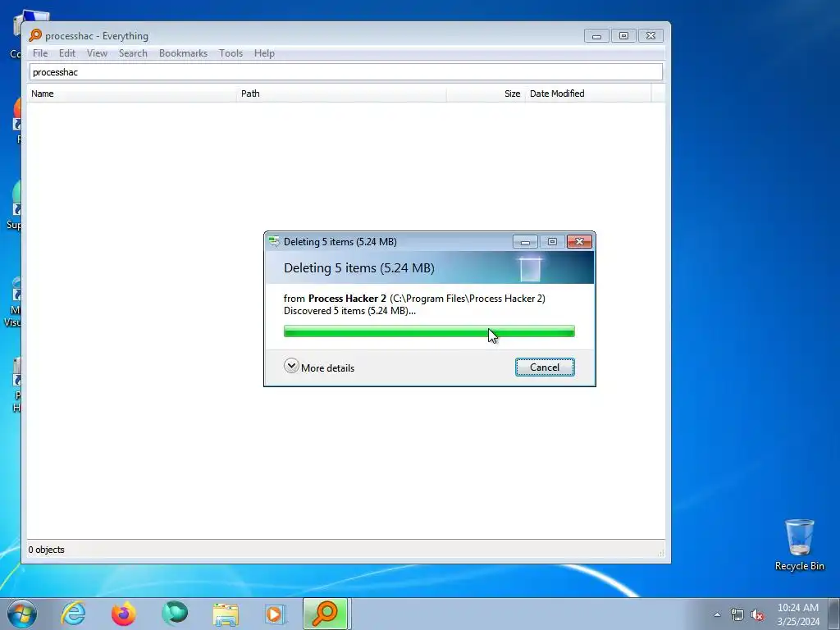840x630 pixels.
Task: Click the Process Hacker 2 path text
Action: 467,299
